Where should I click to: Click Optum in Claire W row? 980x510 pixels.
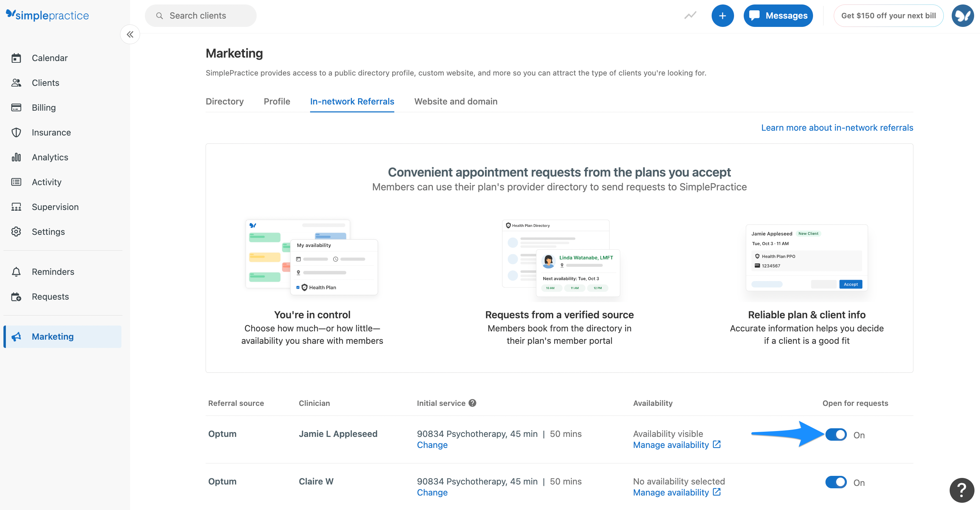click(x=222, y=481)
